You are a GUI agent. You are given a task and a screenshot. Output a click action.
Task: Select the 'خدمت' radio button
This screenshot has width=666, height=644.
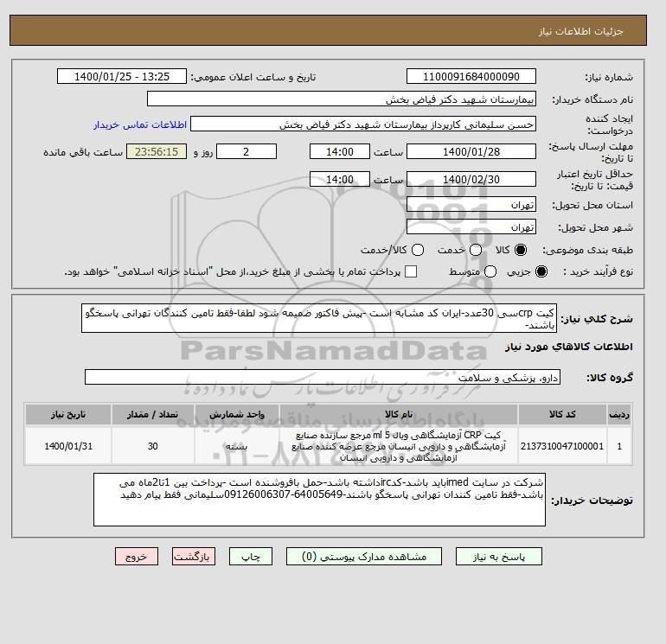(476, 250)
